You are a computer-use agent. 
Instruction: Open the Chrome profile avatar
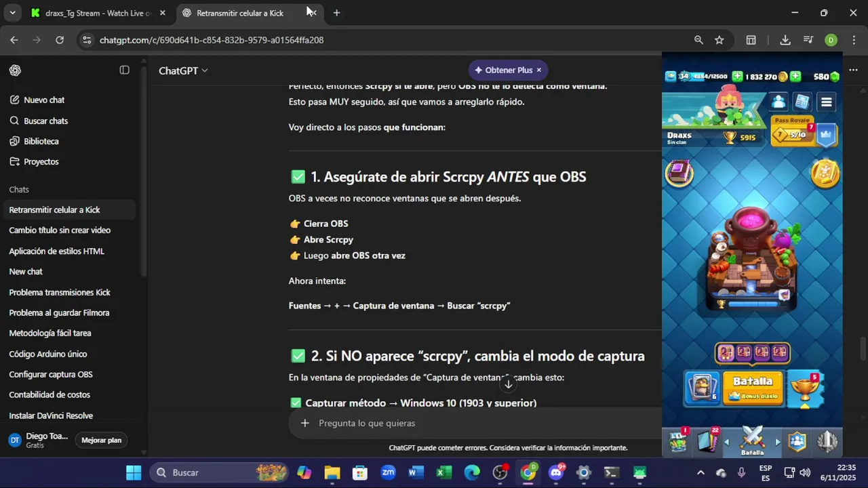[831, 40]
